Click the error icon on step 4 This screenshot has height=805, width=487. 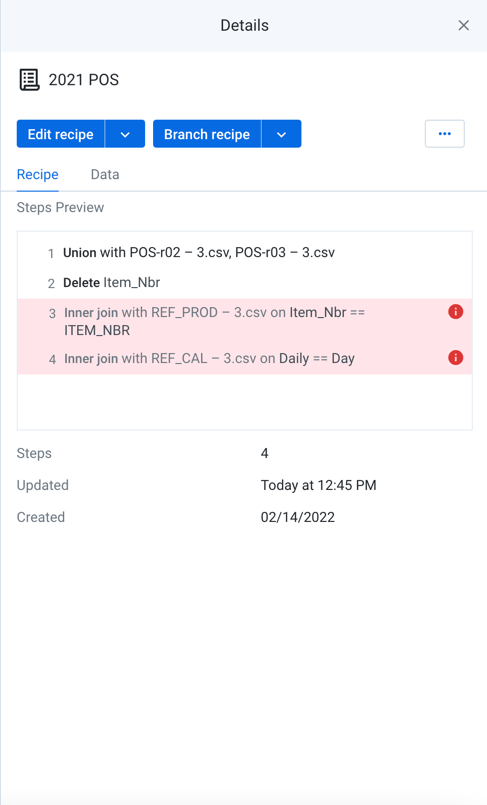[456, 357]
